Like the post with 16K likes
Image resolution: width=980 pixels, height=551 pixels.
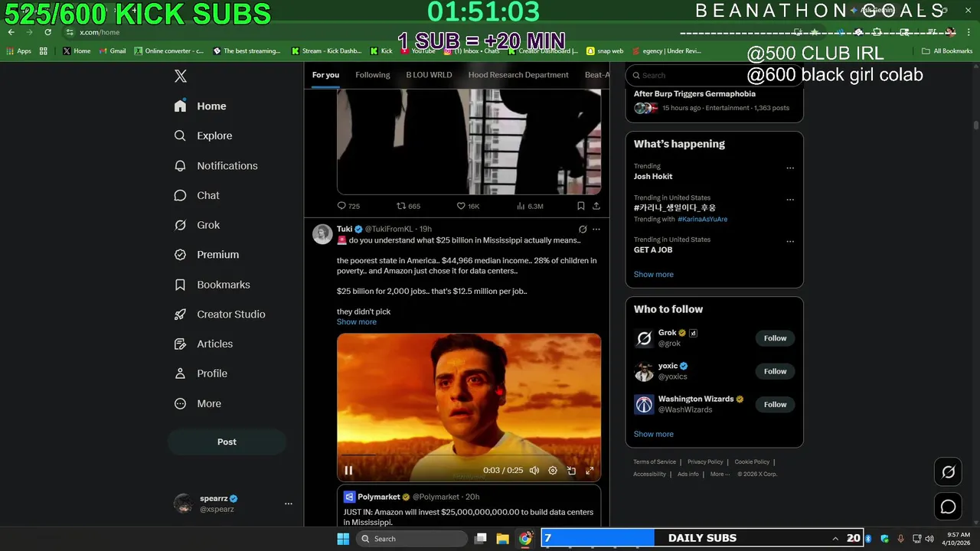[468, 206]
